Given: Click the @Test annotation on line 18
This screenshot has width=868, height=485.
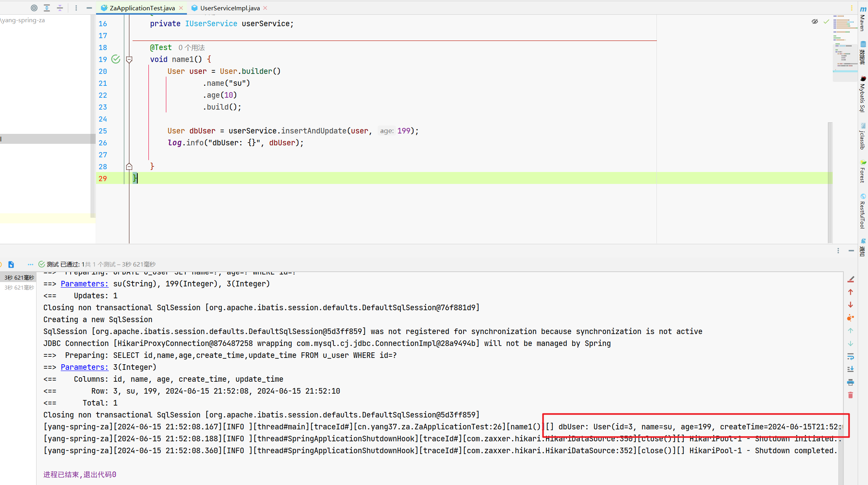Looking at the screenshot, I should click(161, 48).
